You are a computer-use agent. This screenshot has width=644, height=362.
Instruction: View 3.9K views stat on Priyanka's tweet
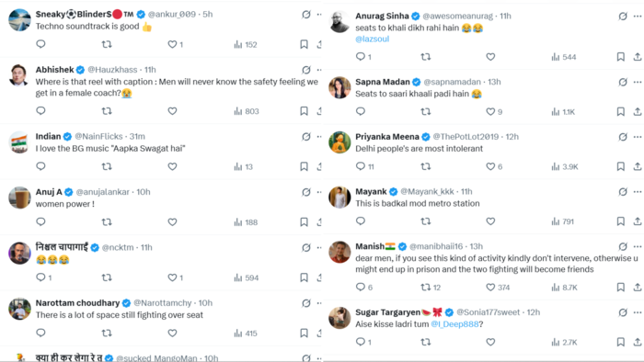(564, 166)
